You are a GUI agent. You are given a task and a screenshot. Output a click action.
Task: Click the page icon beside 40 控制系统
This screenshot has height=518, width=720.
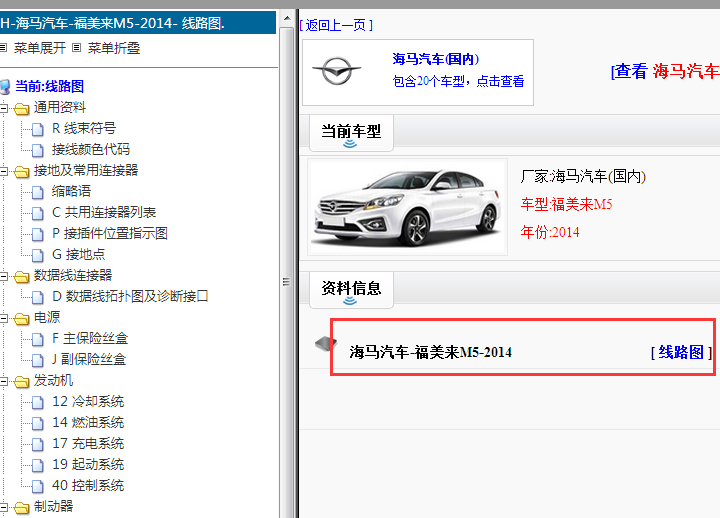coord(38,487)
